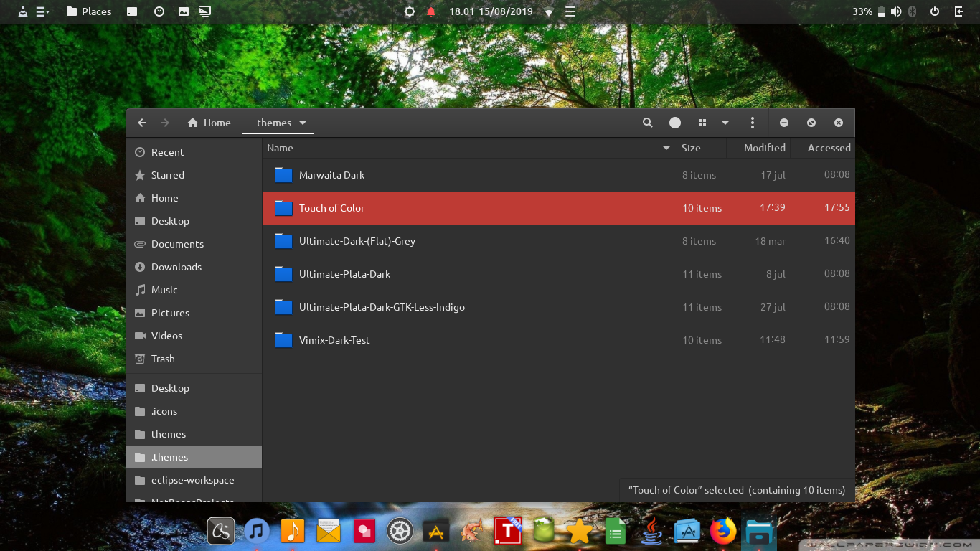
Task: Open Starred in sidebar
Action: point(194,175)
